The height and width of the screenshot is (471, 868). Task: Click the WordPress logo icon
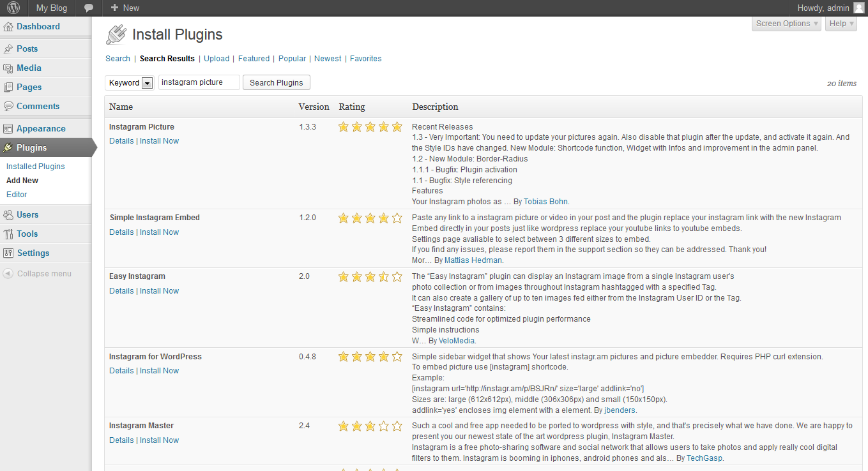click(x=13, y=8)
